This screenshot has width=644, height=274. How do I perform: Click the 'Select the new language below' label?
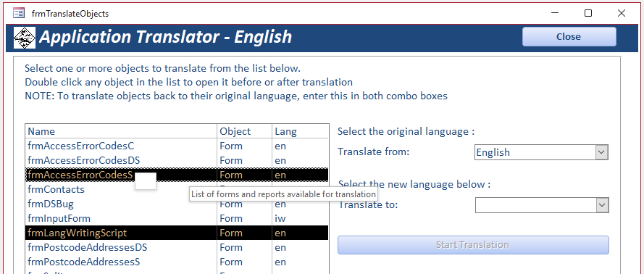coord(414,184)
